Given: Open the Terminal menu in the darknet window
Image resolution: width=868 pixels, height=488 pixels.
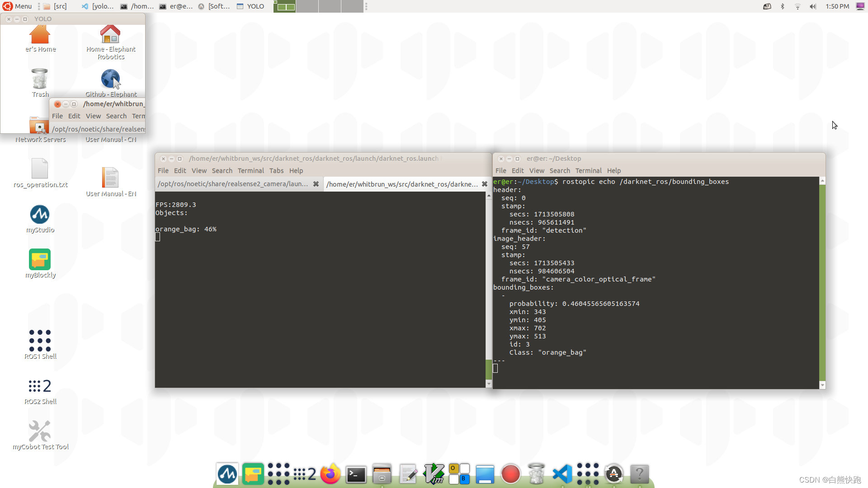Looking at the screenshot, I should tap(251, 170).
